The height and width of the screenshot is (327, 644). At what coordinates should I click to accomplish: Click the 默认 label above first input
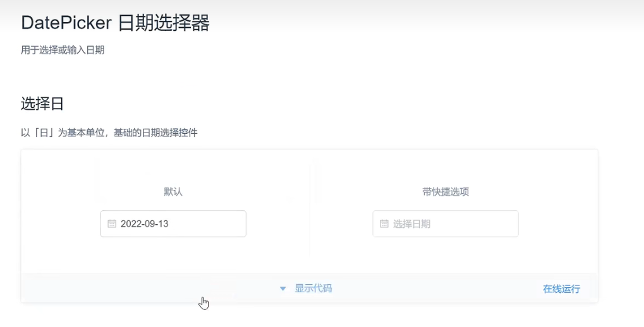tap(173, 192)
